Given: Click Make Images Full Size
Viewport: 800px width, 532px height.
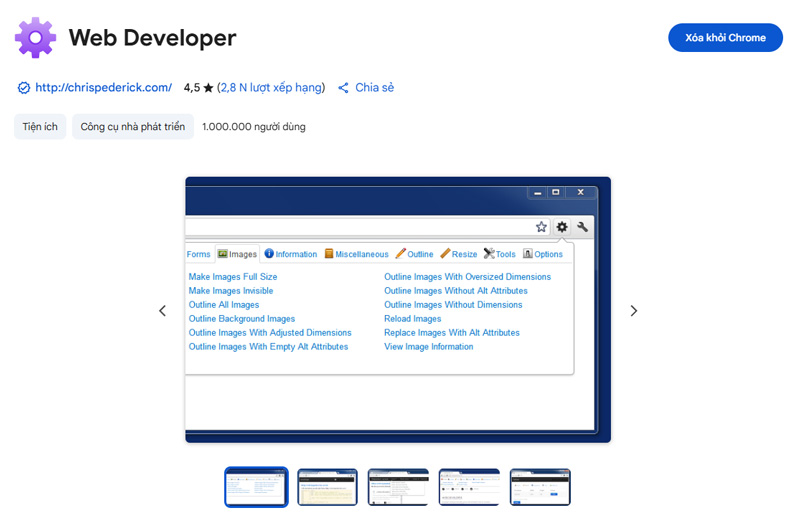Looking at the screenshot, I should 233,276.
